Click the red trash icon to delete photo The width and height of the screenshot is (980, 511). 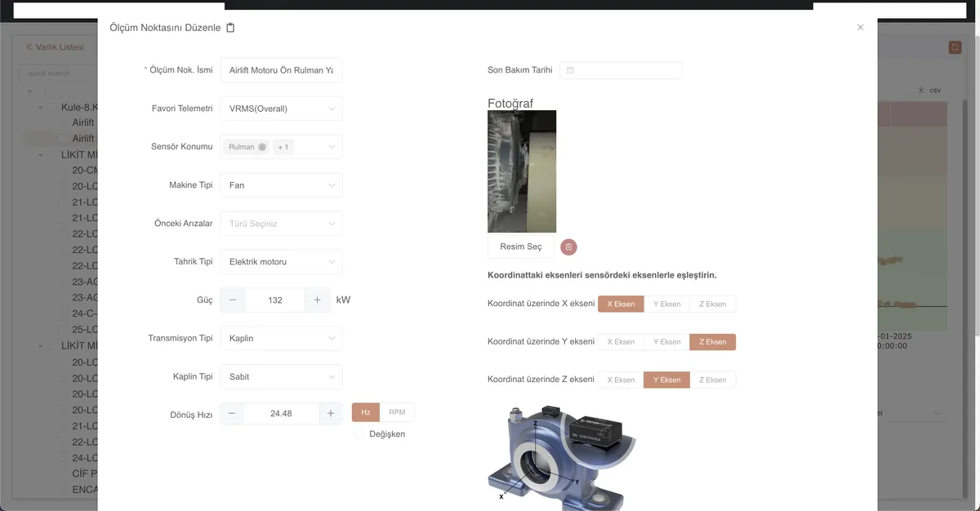click(x=568, y=247)
